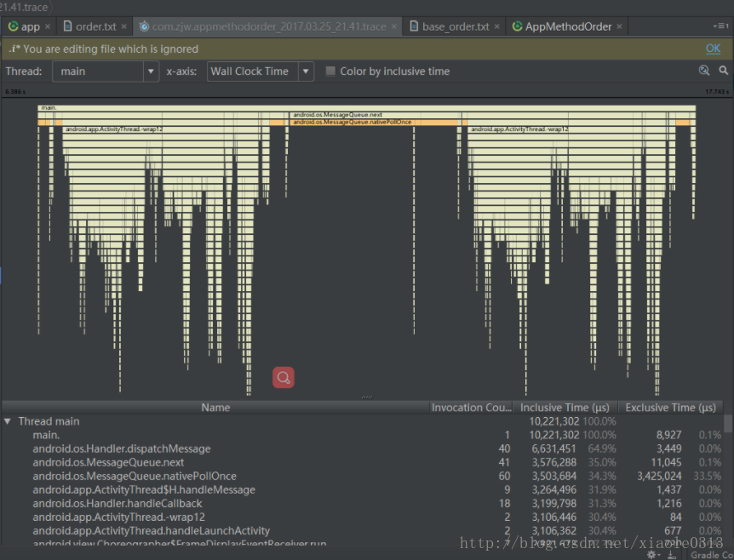734x560 pixels.
Task: Select the Handler.dispatchMessage row
Action: pos(362,449)
